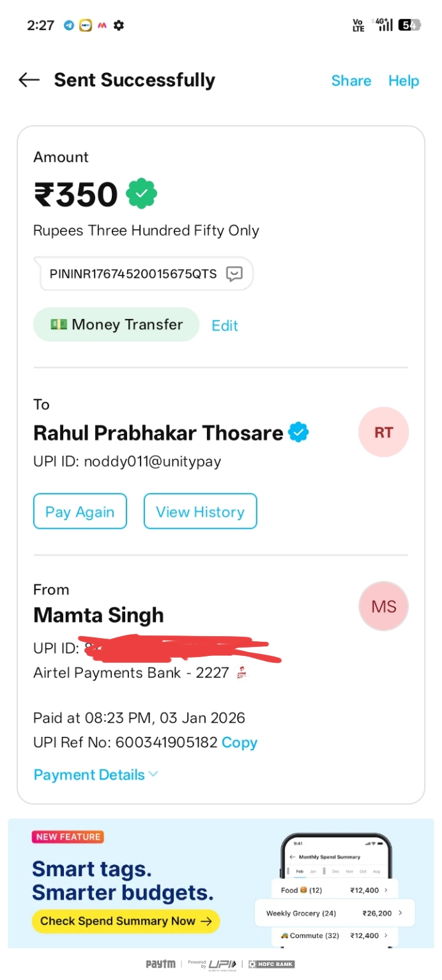The height and width of the screenshot is (980, 442).
Task: Tap the blue verified badge beside Rahul's name
Action: (x=298, y=433)
